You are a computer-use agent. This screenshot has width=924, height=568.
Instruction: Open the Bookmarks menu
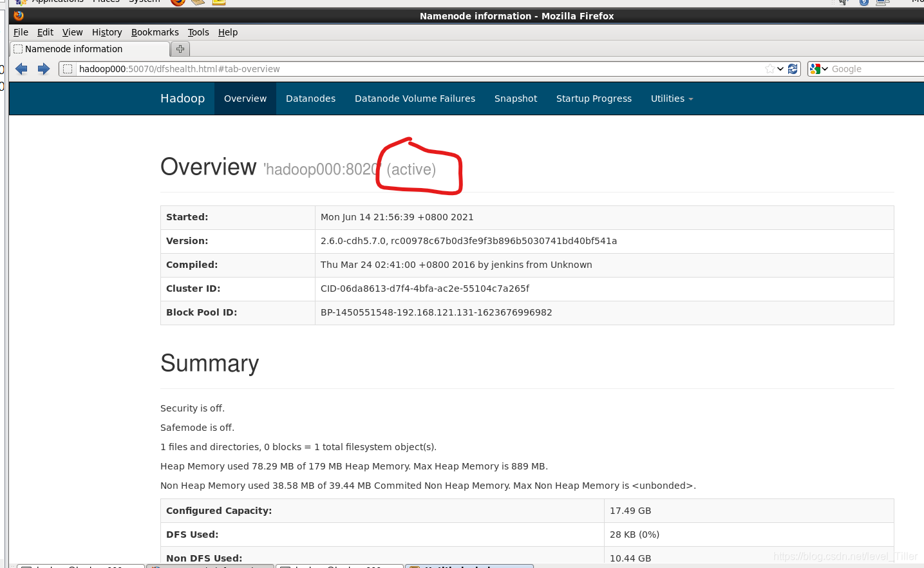point(155,32)
